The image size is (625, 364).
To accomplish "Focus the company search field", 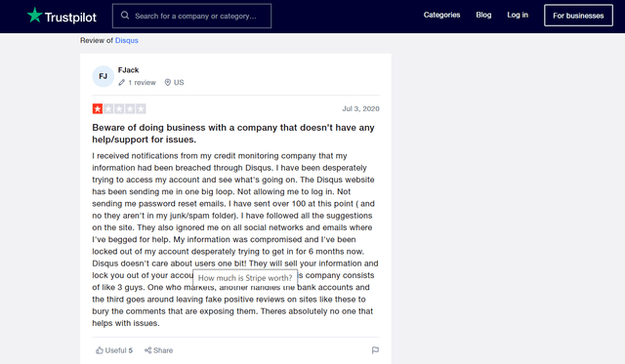I will [191, 16].
